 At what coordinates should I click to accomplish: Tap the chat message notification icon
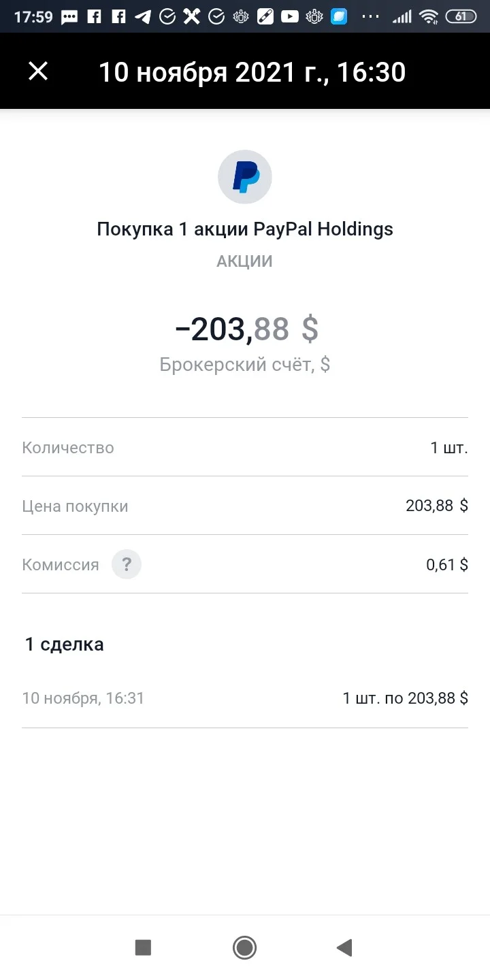69,18
